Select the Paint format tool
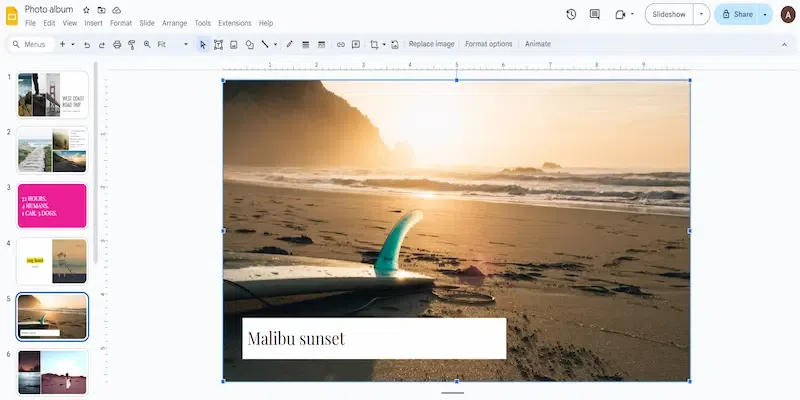Viewport: 800px width, 400px height. 132,45
